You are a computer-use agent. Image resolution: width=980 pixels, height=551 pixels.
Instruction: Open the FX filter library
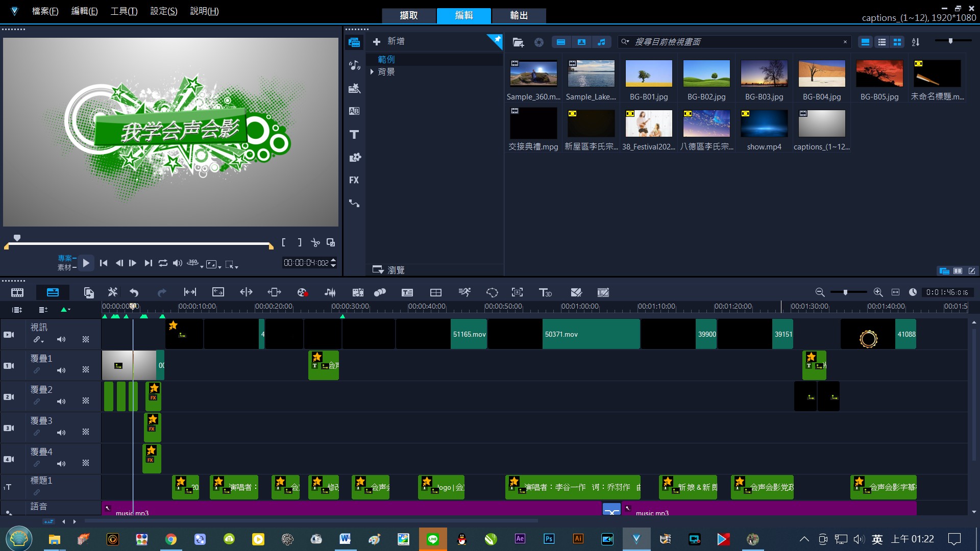(x=354, y=180)
